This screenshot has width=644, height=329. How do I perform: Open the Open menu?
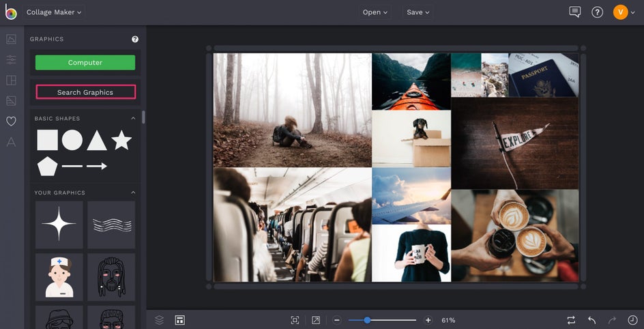[x=375, y=12]
